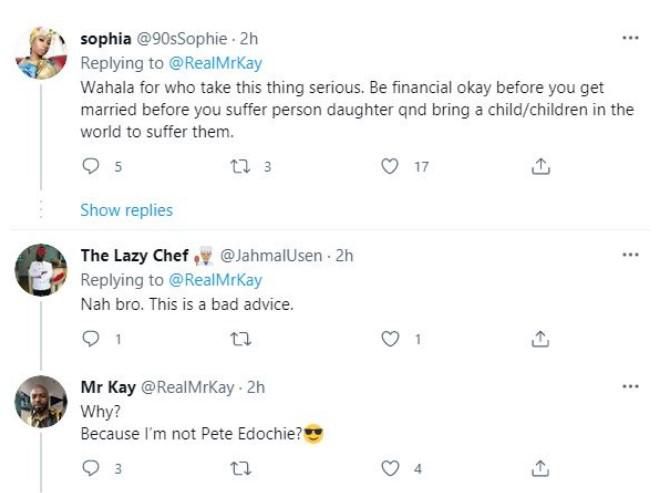Viewport: 660px width, 493px height.
Task: Open more options on Lazy Chef's tweet
Action: 630,255
